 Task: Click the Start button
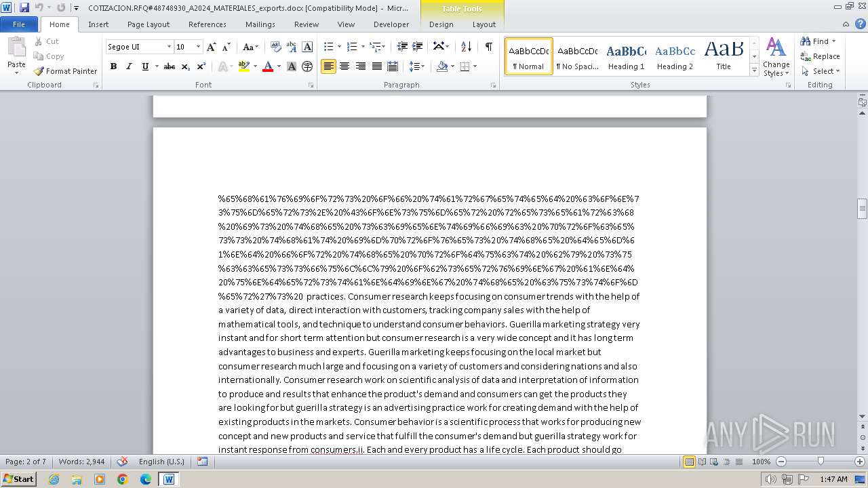click(x=19, y=479)
